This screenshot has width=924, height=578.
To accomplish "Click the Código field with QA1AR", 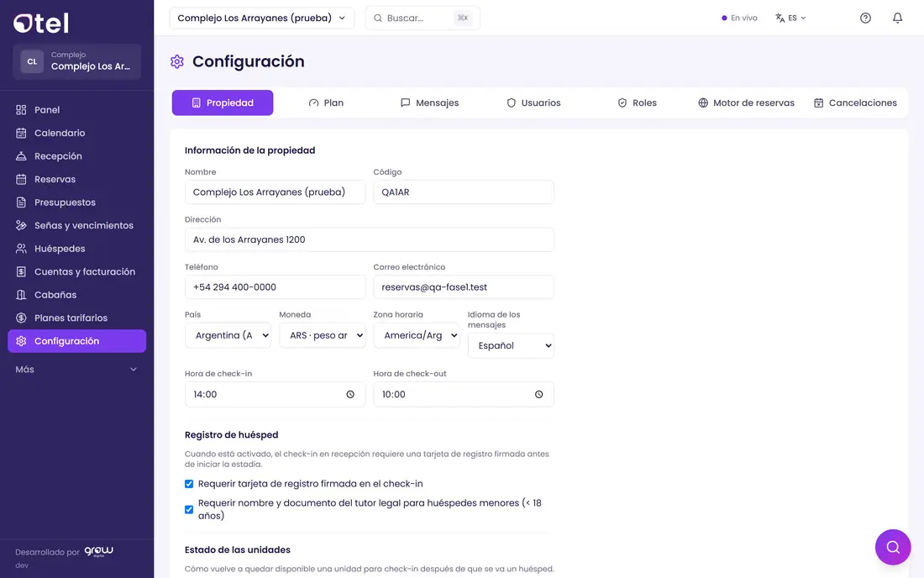I will point(464,192).
